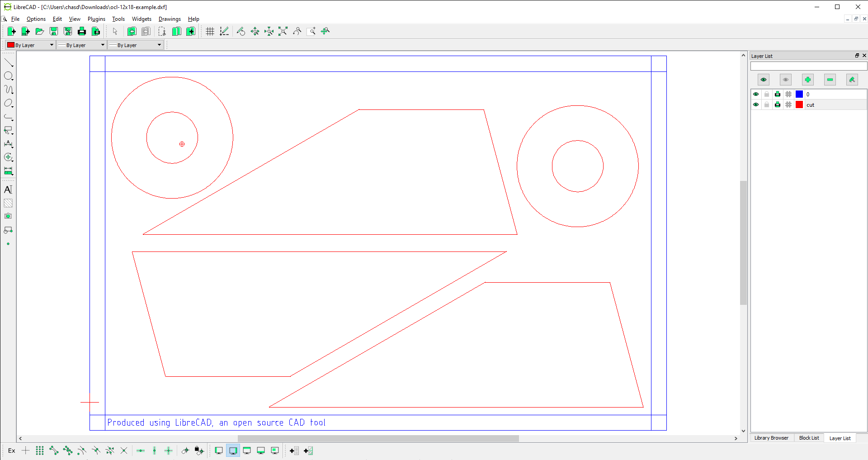The image size is (868, 460).
Task: Open the Plugins menu
Action: coord(96,19)
